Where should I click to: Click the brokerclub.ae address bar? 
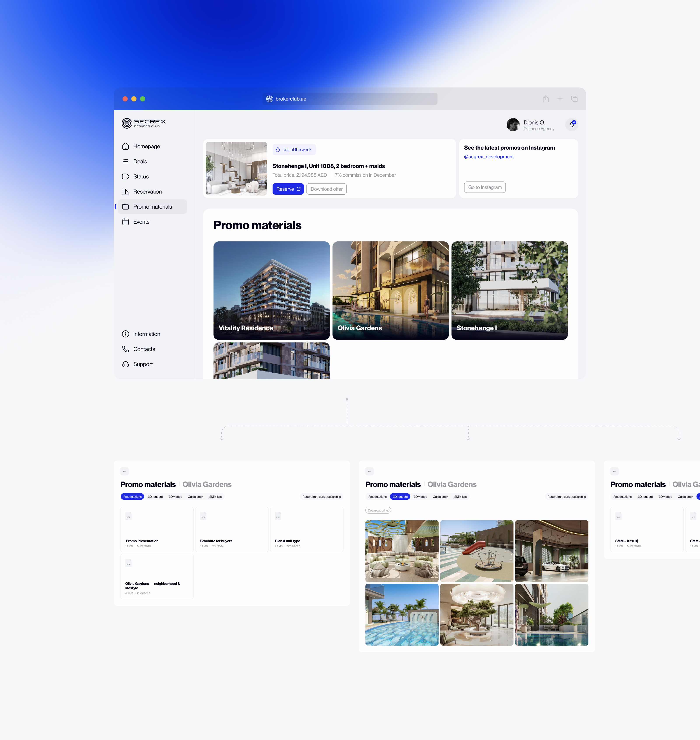point(350,99)
